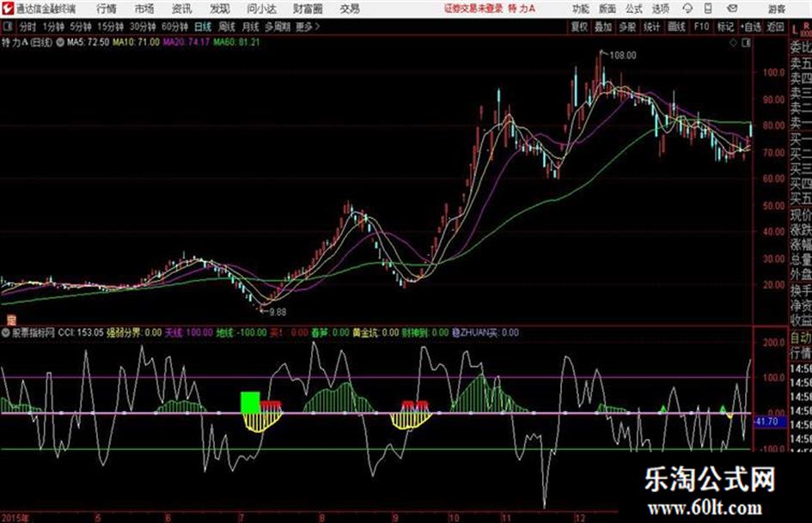Open the 公式 menu
812x523 pixels.
coord(634,9)
